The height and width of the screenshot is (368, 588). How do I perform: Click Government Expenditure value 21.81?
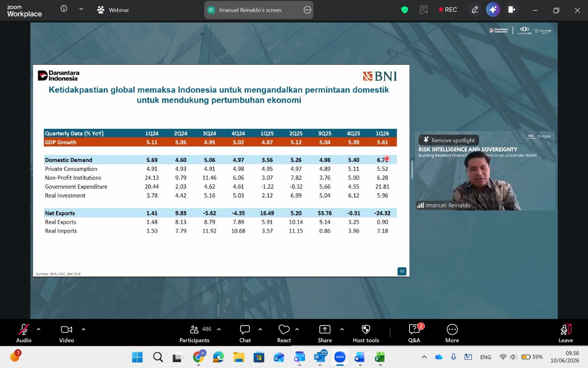pos(382,187)
